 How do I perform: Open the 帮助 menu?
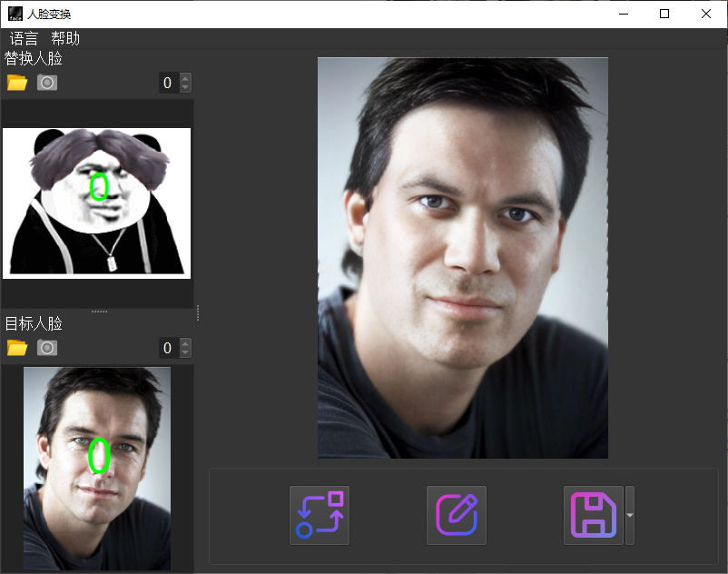(x=65, y=38)
